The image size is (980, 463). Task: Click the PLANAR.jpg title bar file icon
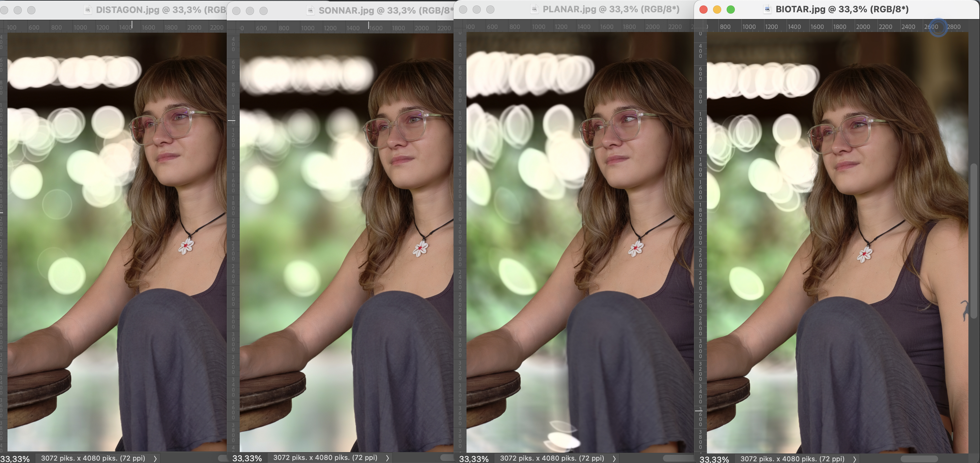535,9
